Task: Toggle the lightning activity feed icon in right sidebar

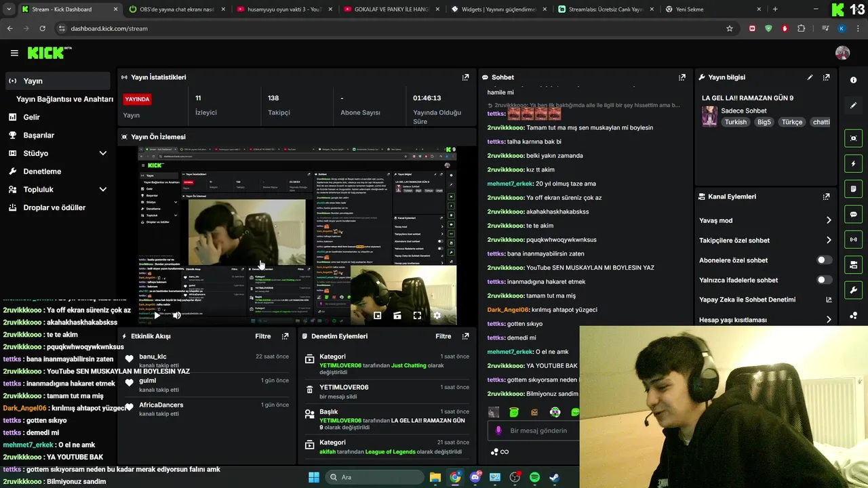Action: tap(853, 163)
